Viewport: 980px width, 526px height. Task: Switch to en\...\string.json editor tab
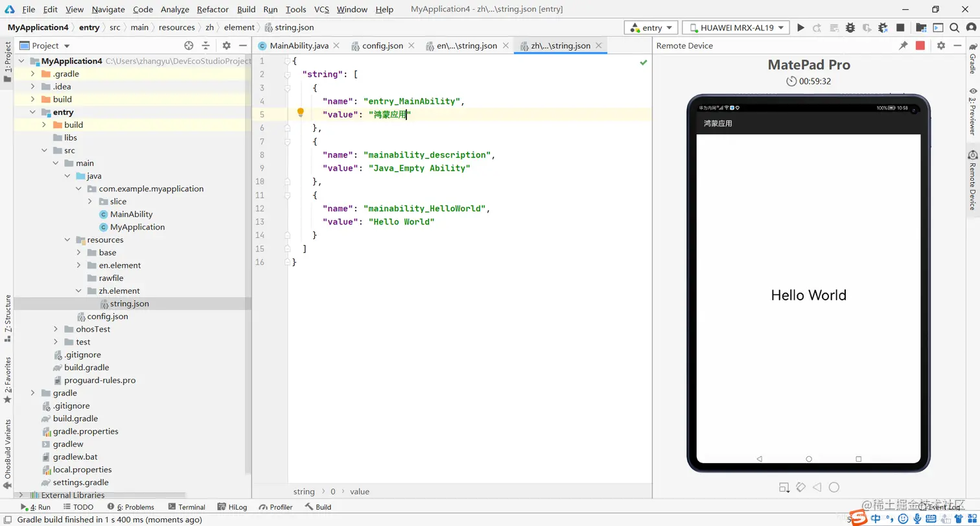coord(467,45)
